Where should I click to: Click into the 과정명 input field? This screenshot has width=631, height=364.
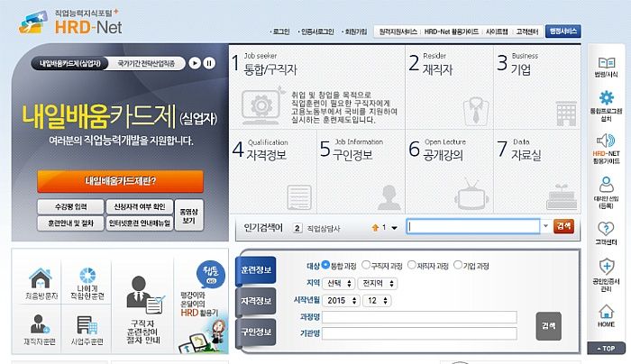(419, 317)
